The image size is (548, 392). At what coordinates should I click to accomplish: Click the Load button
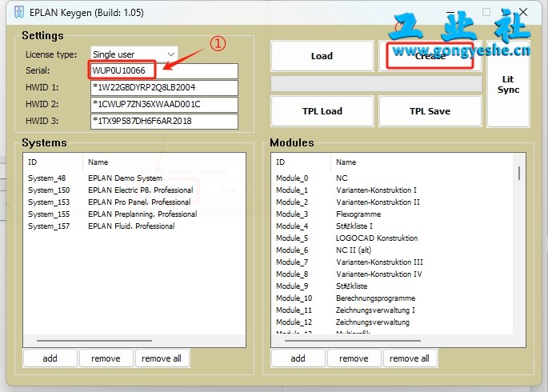(322, 56)
